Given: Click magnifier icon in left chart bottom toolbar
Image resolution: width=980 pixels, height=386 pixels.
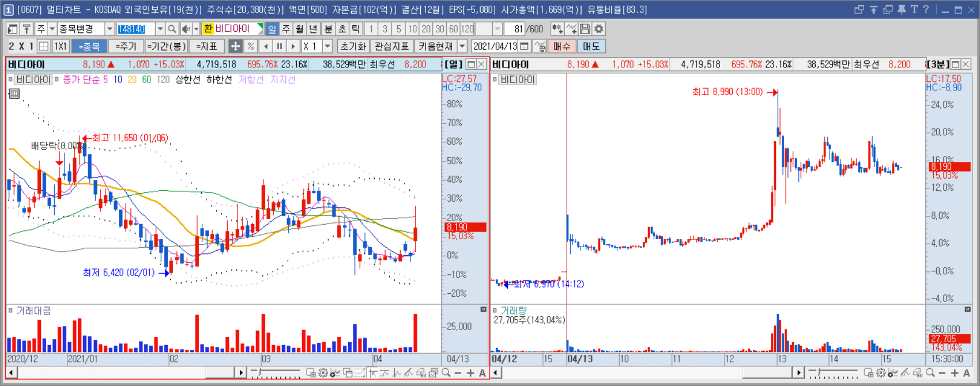Looking at the screenshot, I should pyautogui.click(x=446, y=373).
